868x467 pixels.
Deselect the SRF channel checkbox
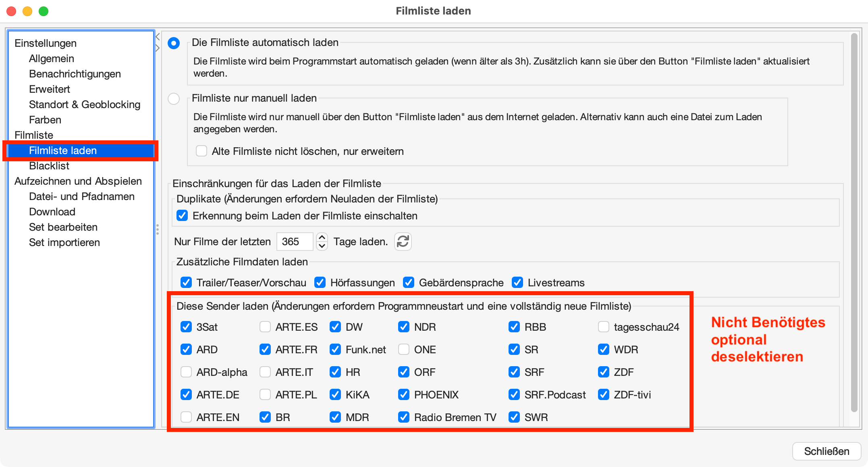click(514, 372)
